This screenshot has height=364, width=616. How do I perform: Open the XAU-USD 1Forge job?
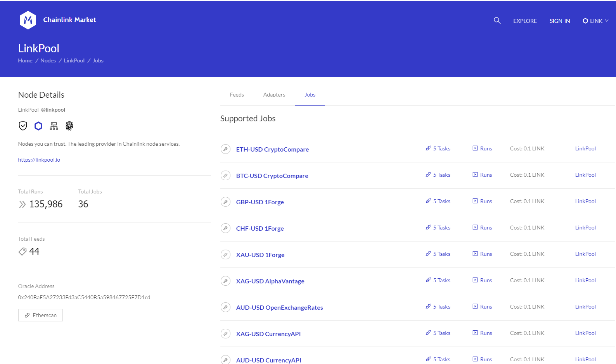(x=260, y=255)
